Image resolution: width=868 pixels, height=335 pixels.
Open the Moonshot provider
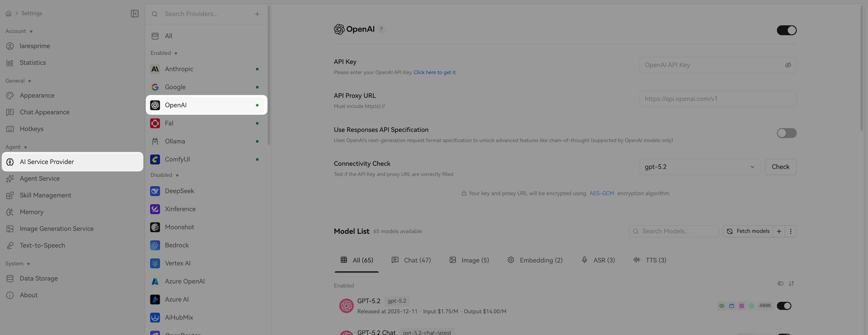207,227
